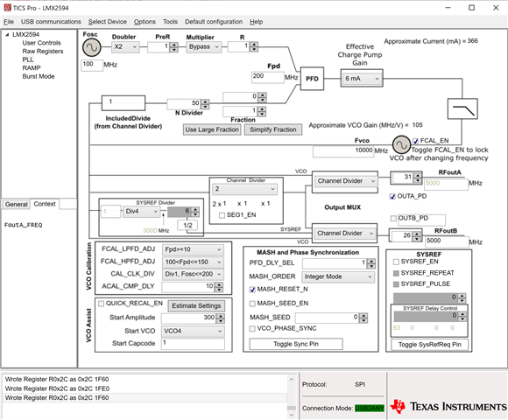The width and height of the screenshot is (508, 420).
Task: Click the R divider spinner arrows
Action: [x=254, y=47]
